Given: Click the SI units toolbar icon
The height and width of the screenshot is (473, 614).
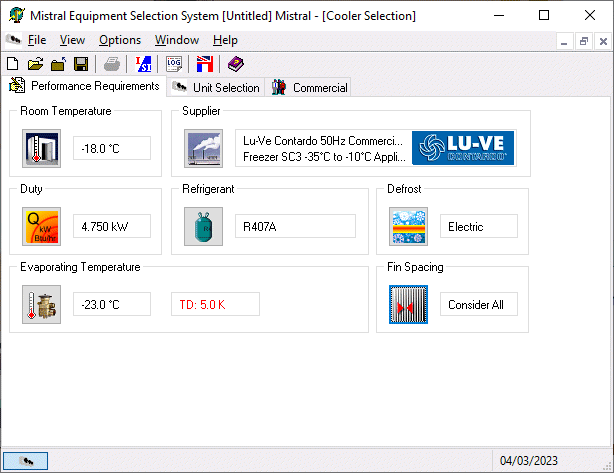Looking at the screenshot, I should [x=144, y=64].
